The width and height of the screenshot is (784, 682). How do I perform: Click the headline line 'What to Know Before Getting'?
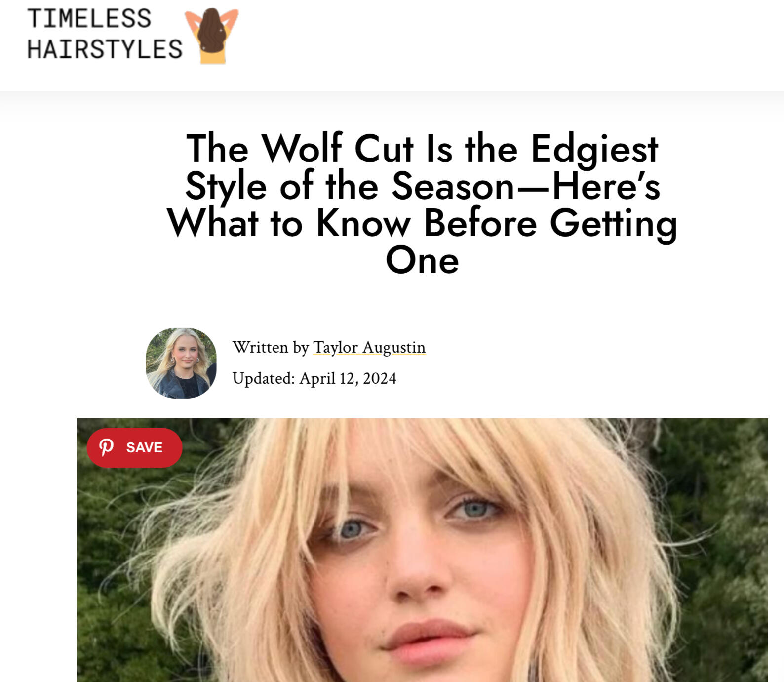(422, 223)
